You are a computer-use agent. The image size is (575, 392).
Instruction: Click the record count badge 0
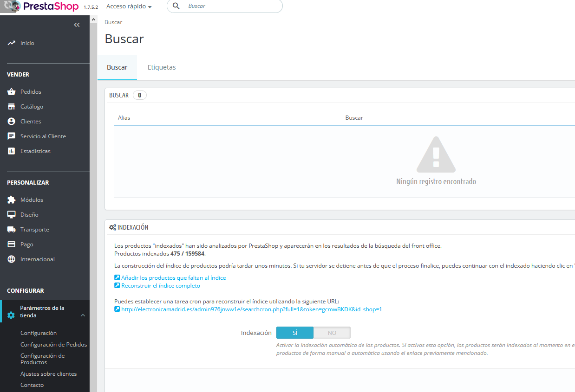pos(139,95)
